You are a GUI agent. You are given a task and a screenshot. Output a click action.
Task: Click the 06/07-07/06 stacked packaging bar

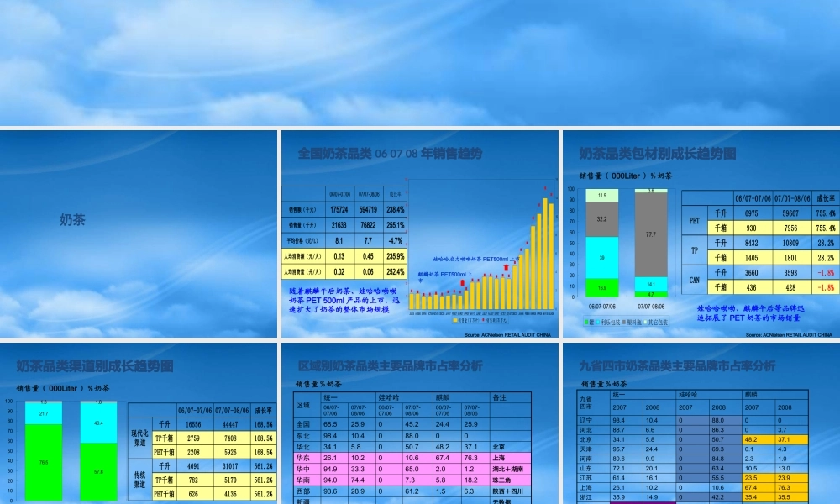(601, 243)
